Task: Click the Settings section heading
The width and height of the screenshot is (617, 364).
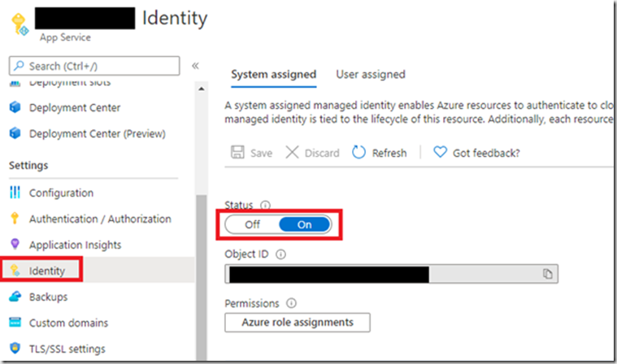Action: [28, 166]
